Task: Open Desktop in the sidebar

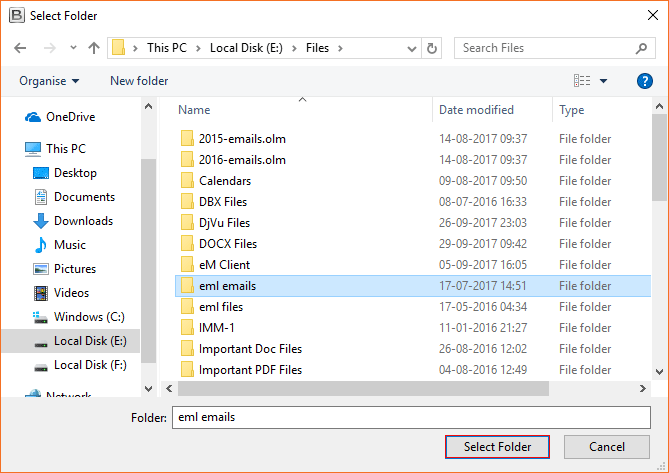Action: [65, 173]
